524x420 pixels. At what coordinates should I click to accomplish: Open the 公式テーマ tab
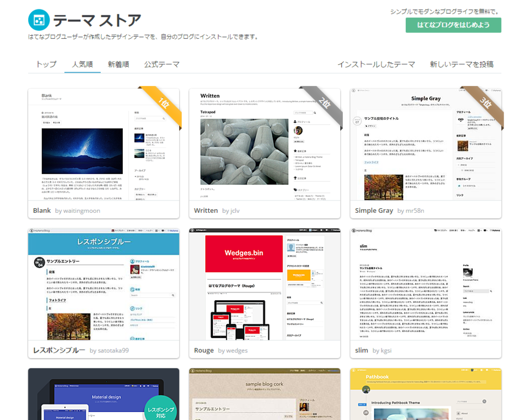pyautogui.click(x=162, y=64)
